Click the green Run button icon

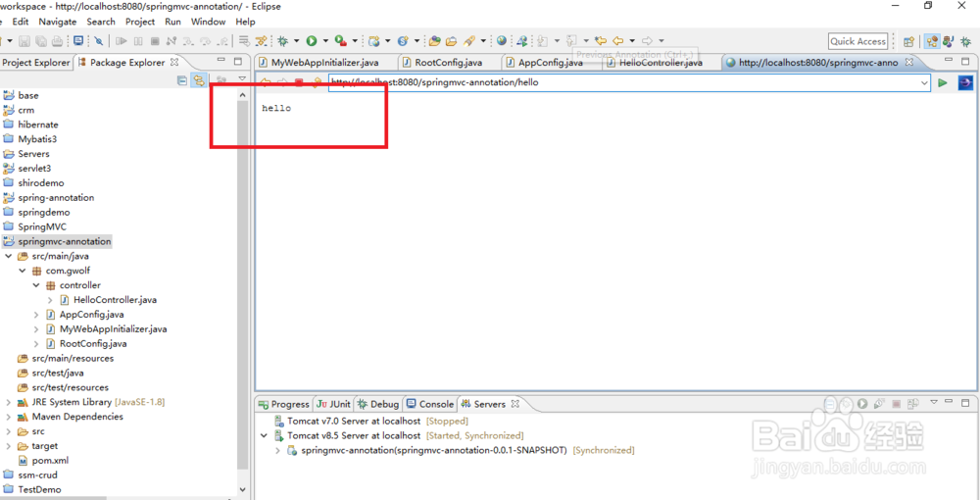pyautogui.click(x=311, y=41)
